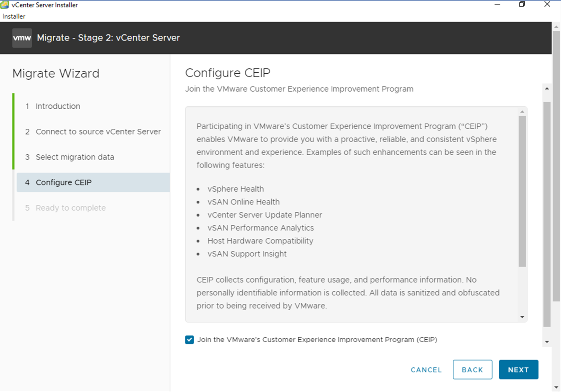This screenshot has height=392, width=561.
Task: Close the vCenter Server Installer window
Action: point(547,4)
